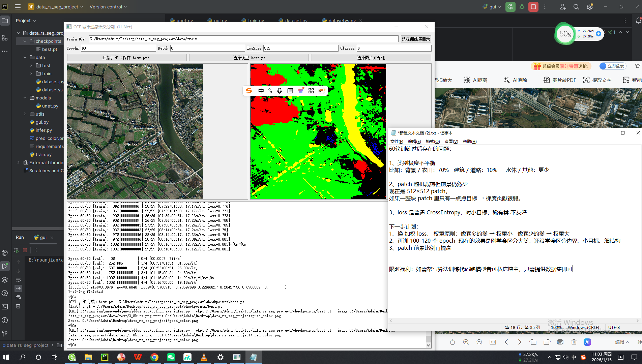Open Notepad 查看(V) menu
Image resolution: width=642 pixels, height=364 pixels.
451,142
